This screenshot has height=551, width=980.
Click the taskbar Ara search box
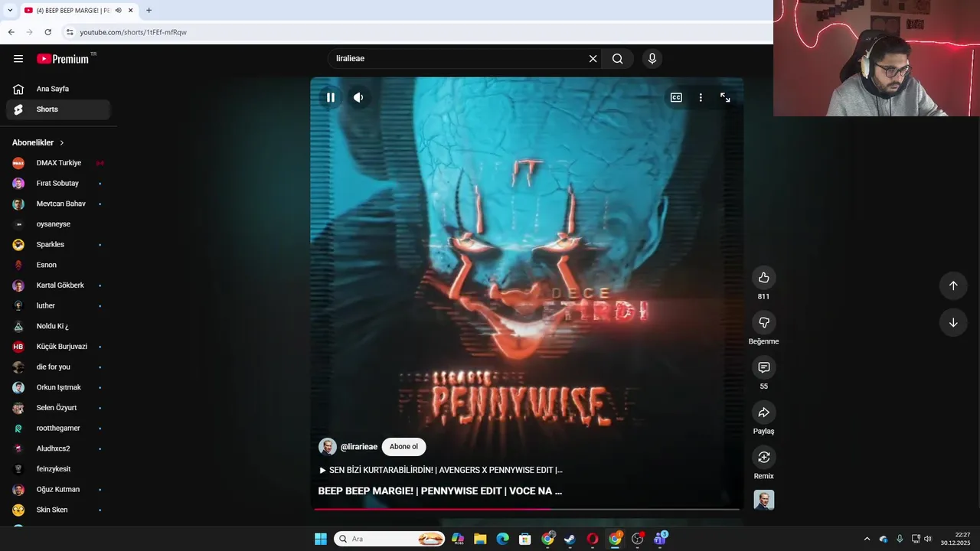pyautogui.click(x=390, y=539)
